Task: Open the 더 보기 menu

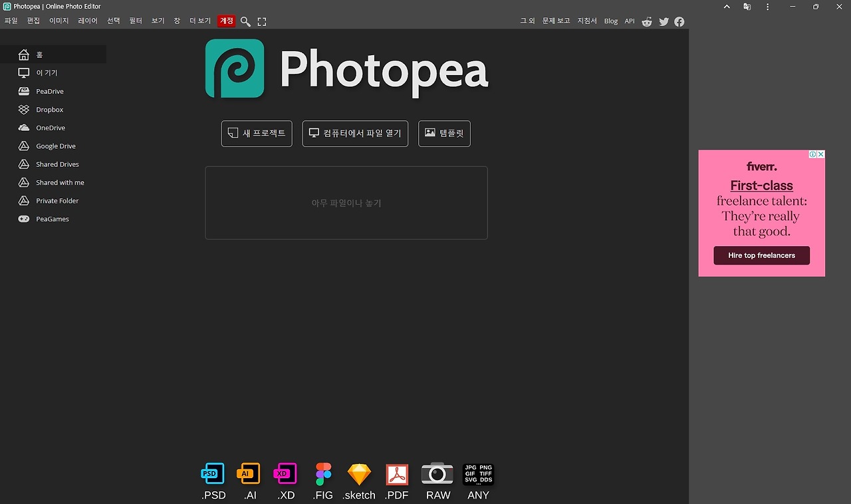Action: click(x=200, y=21)
